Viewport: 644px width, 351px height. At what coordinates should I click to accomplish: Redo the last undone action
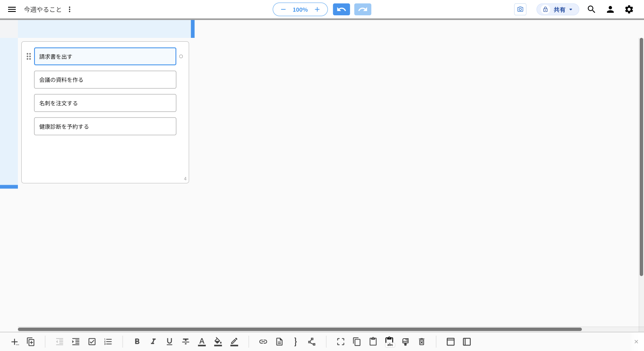click(x=363, y=9)
